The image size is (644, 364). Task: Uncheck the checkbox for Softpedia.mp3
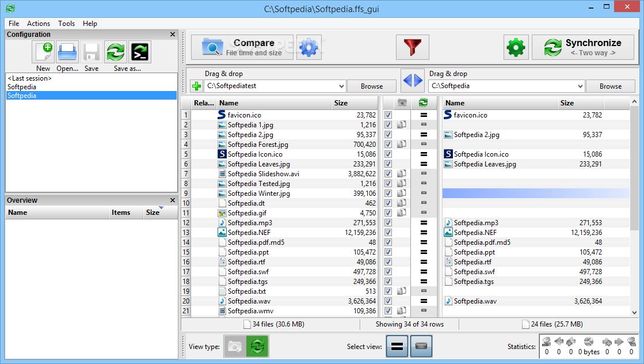pyautogui.click(x=388, y=223)
